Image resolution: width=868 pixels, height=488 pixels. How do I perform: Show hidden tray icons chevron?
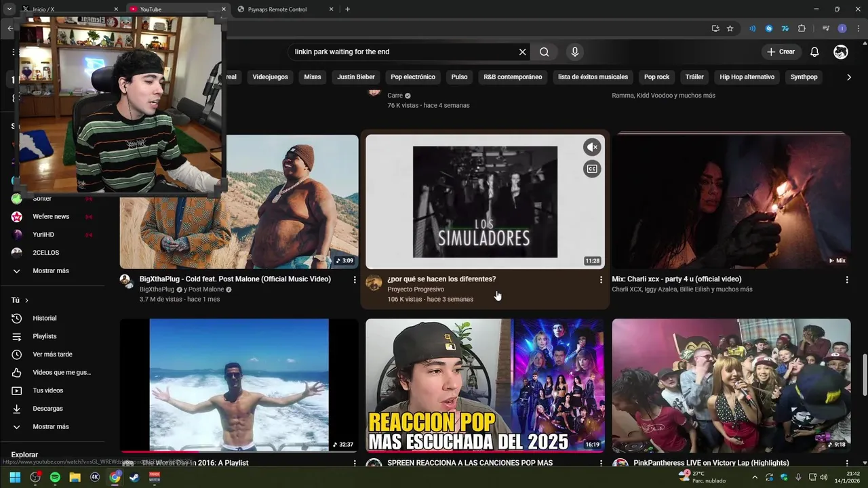coord(754,477)
